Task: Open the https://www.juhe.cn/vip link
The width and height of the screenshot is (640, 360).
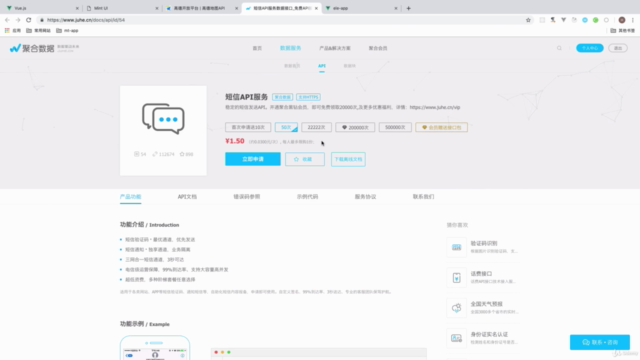Action: click(435, 107)
